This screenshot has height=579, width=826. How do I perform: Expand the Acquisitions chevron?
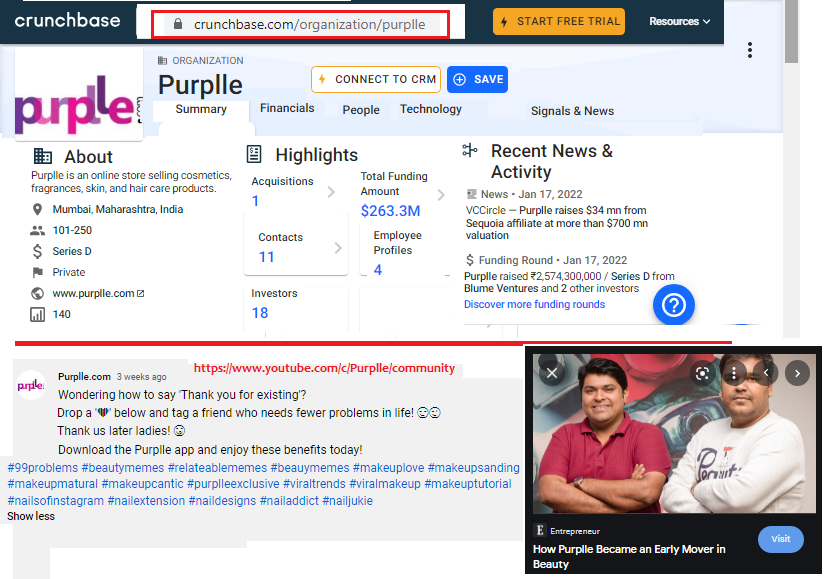(x=331, y=191)
